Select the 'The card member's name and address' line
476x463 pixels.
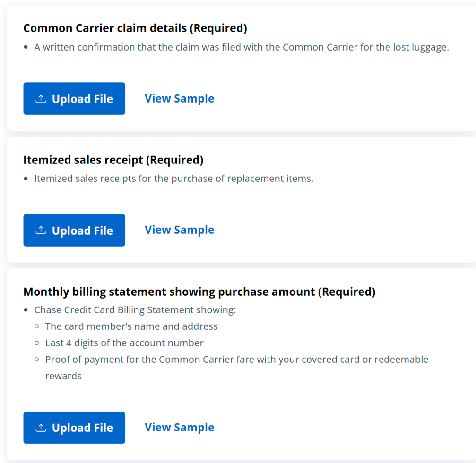(131, 326)
